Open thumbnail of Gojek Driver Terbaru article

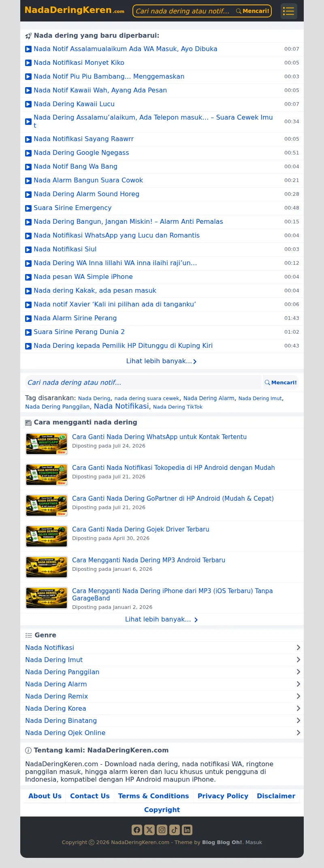pyautogui.click(x=47, y=536)
